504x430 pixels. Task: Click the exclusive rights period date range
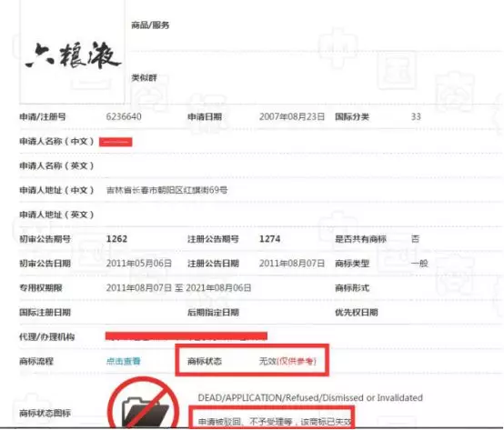[178, 288]
